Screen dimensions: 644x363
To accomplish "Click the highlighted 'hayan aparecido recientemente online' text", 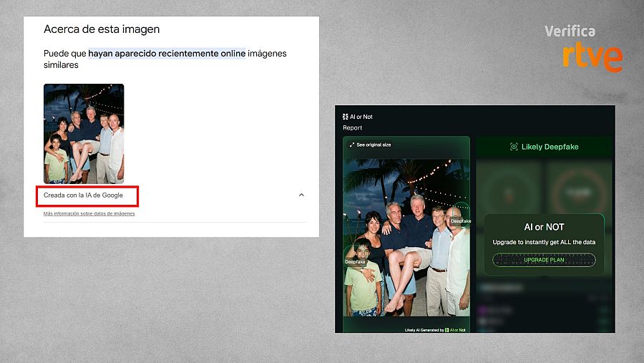I will pos(167,53).
